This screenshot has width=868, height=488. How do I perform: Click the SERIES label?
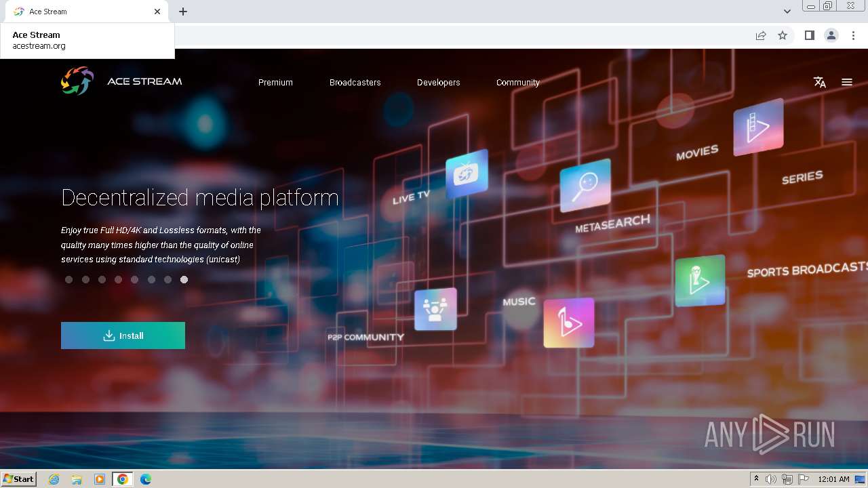[x=802, y=178]
